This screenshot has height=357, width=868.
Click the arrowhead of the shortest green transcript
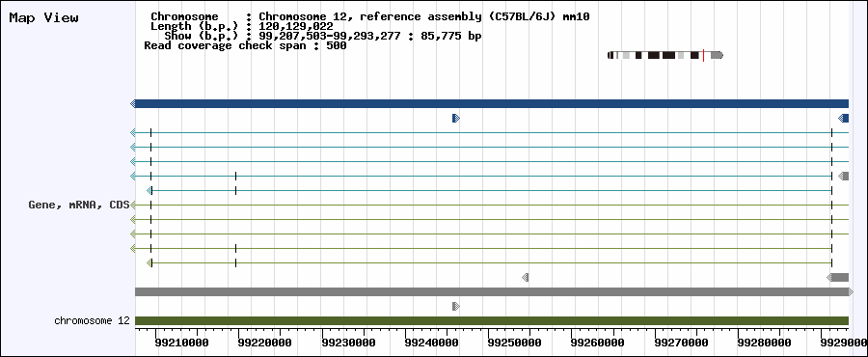(x=149, y=262)
